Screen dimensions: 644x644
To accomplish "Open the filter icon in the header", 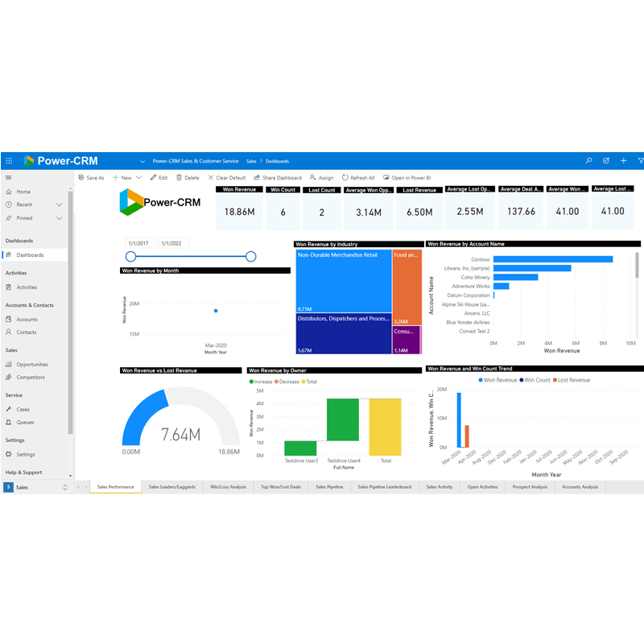I will pos(641,160).
